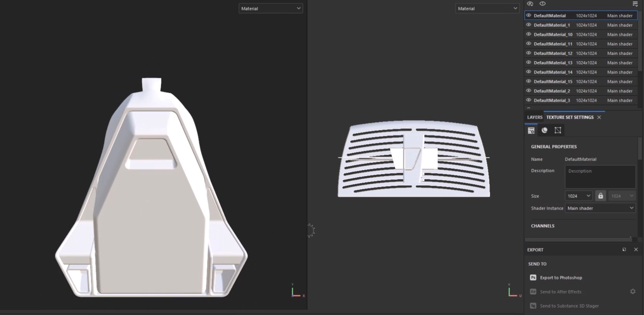Undock the Export panel
Screen dimensions: 644x315
[624, 250]
